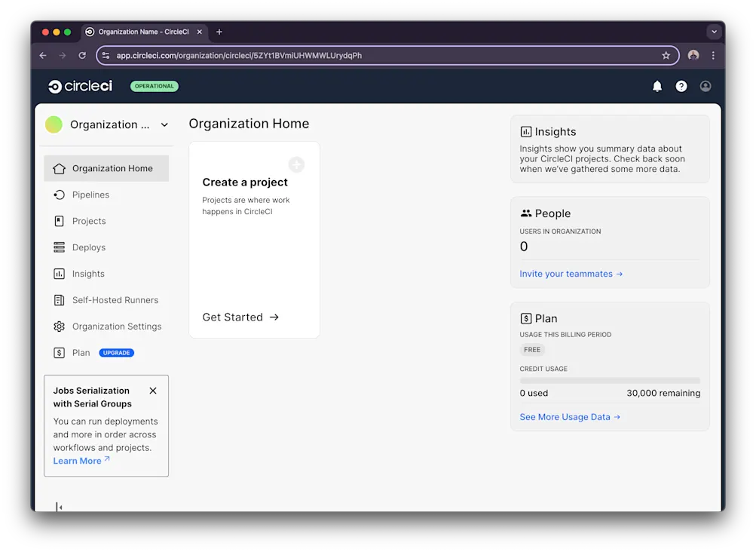
Task: Click the browser address bar URL
Action: click(239, 56)
